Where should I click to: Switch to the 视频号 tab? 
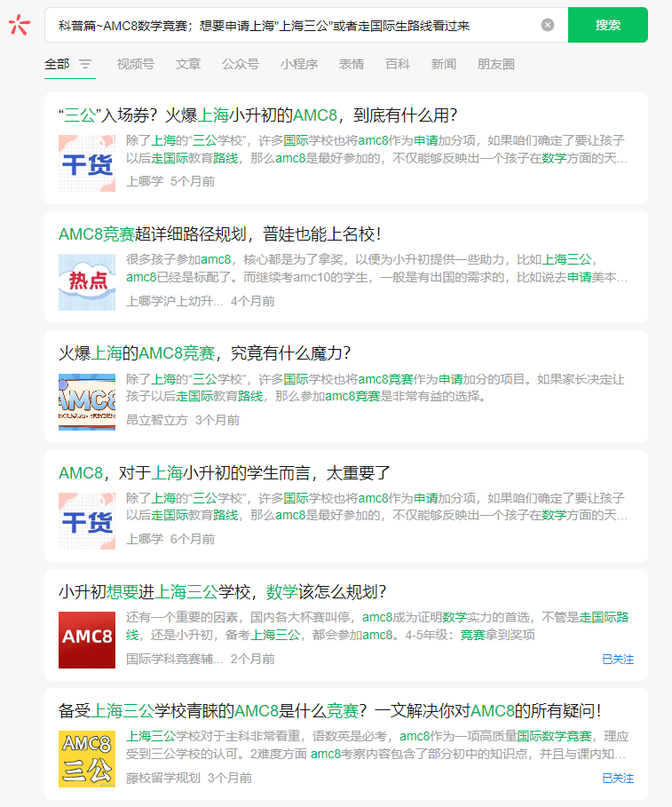point(135,64)
